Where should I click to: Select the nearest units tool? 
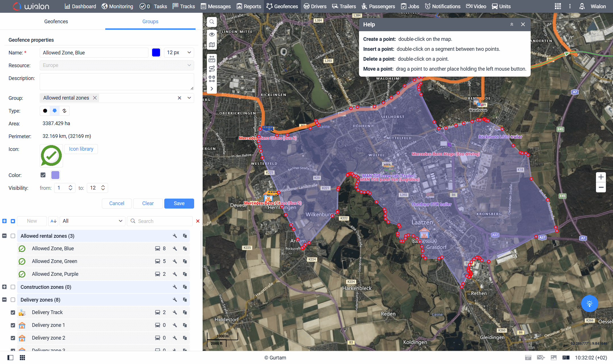point(212,79)
